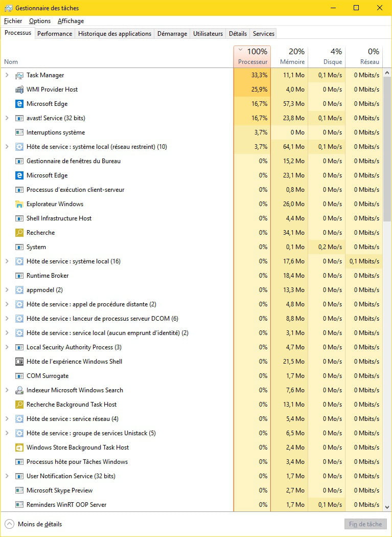This screenshot has height=537, width=392.
Task: Switch to the Performance tab
Action: (x=55, y=34)
